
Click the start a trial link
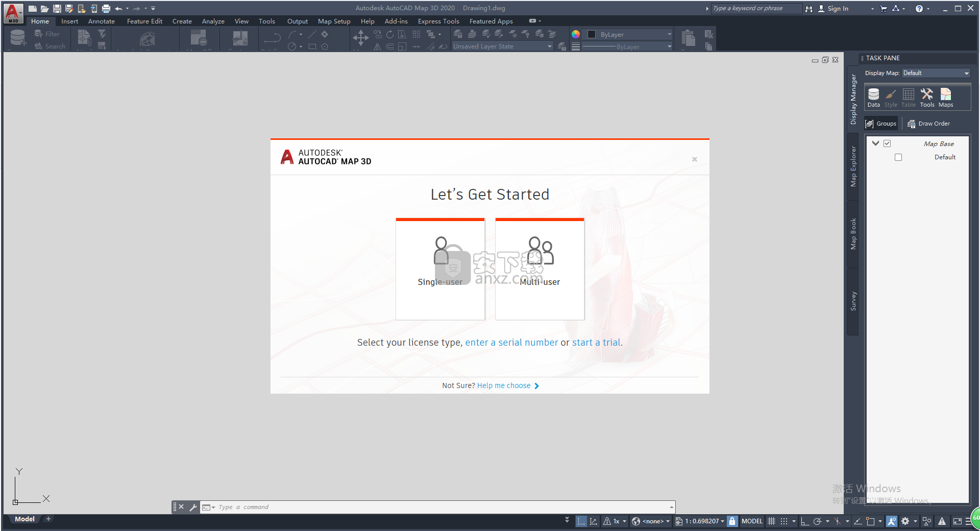pyautogui.click(x=596, y=343)
